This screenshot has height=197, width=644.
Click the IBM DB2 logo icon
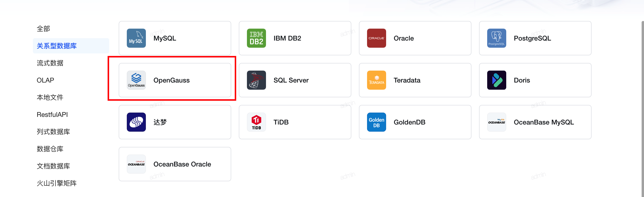256,38
